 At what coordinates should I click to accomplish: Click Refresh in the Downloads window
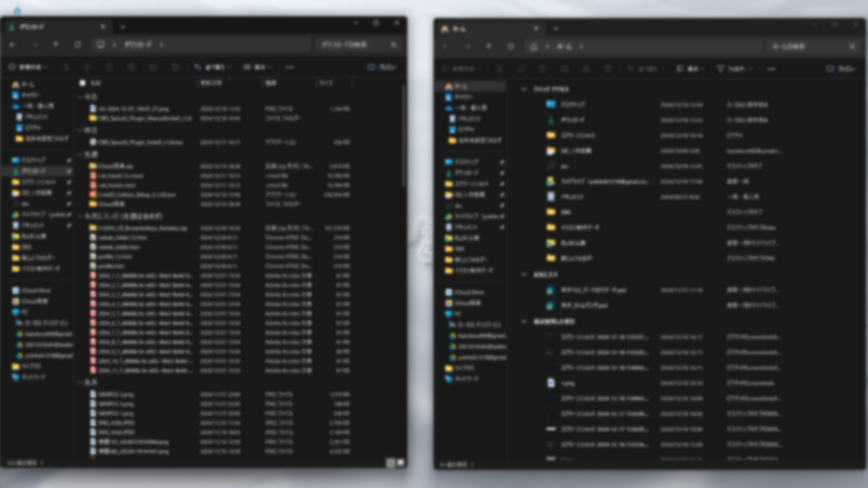click(x=78, y=45)
